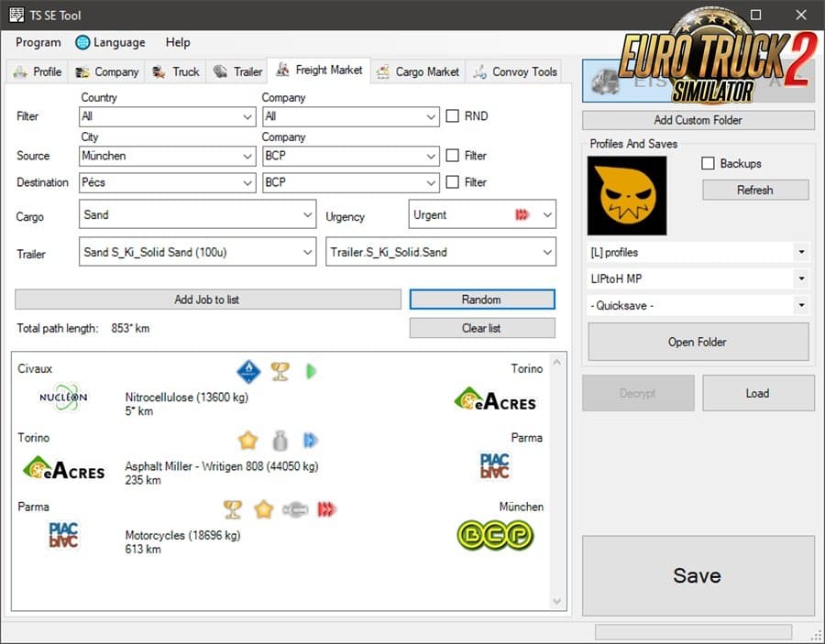Expand the Quicksave dropdown
The width and height of the screenshot is (825, 644).
pyautogui.click(x=698, y=305)
